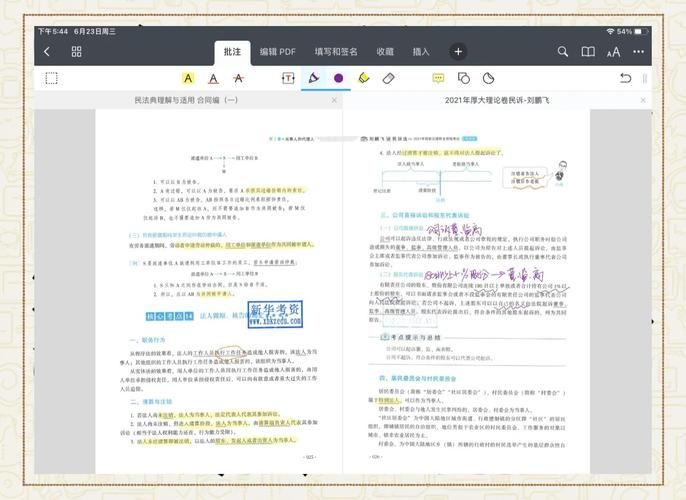Open the 插入 tab
Screen dimensions: 686x500
tap(421, 52)
